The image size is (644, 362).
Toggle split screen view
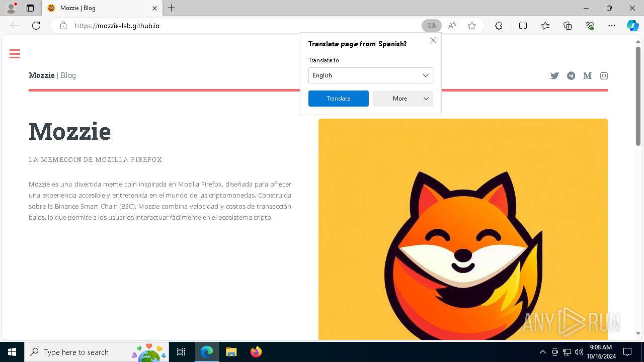[x=523, y=26]
